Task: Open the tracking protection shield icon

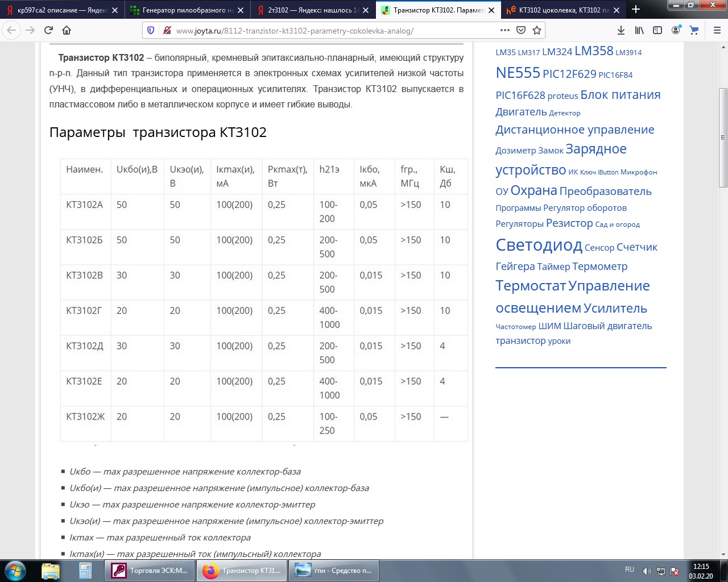Action: click(x=151, y=30)
